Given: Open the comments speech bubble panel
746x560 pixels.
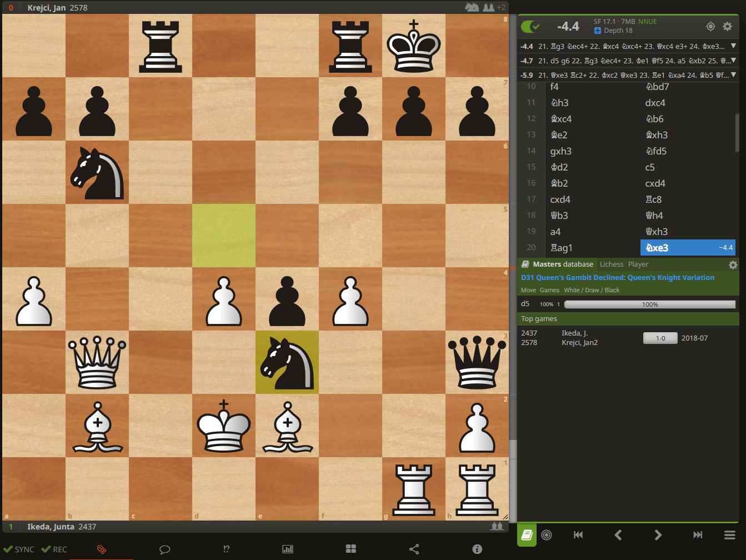Looking at the screenshot, I should (x=164, y=549).
